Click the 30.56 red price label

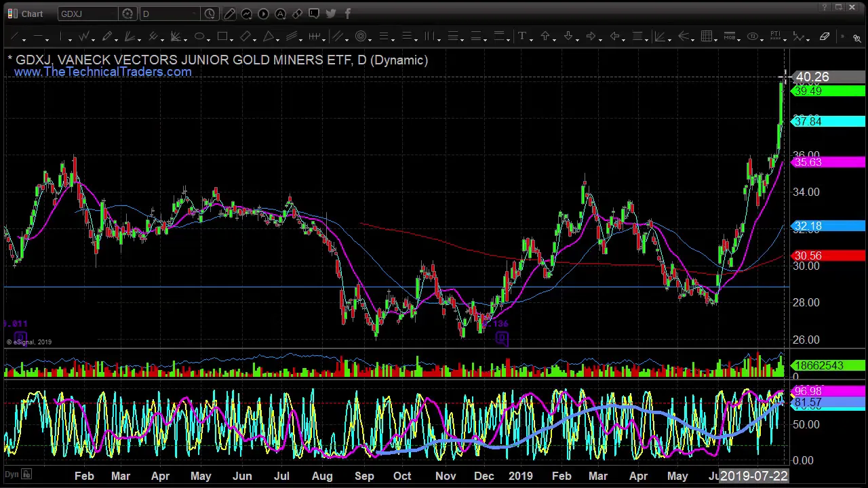pyautogui.click(x=828, y=256)
